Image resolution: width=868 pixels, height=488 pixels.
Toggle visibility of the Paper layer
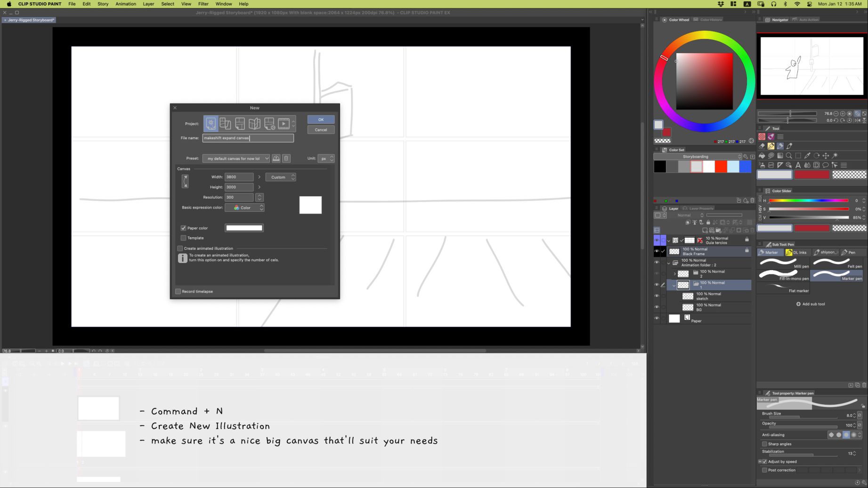tap(657, 319)
